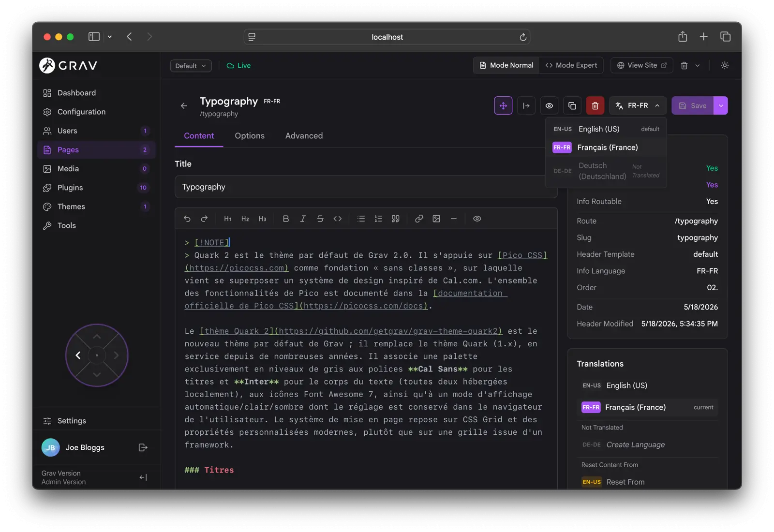Click Reset From EN-US
This screenshot has width=774, height=532.
point(647,482)
